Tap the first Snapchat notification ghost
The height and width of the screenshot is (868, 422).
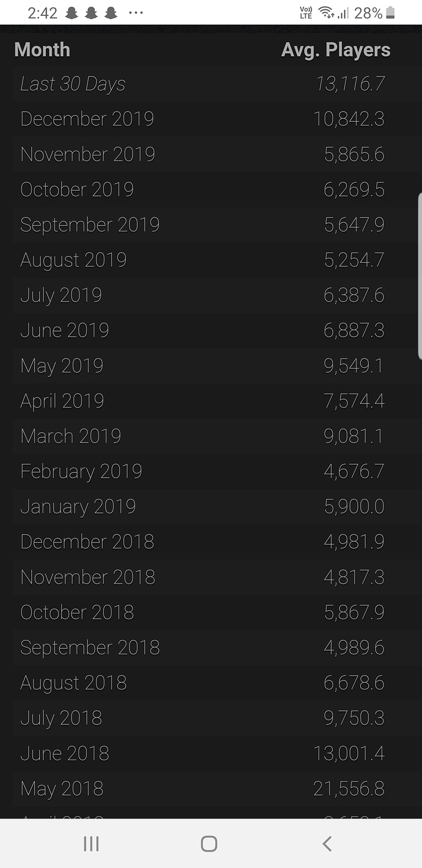click(72, 13)
